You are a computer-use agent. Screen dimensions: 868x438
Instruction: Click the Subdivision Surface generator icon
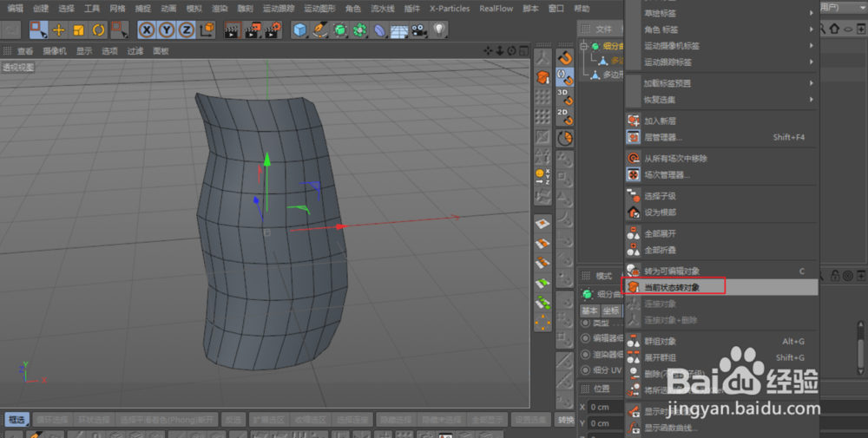click(340, 29)
